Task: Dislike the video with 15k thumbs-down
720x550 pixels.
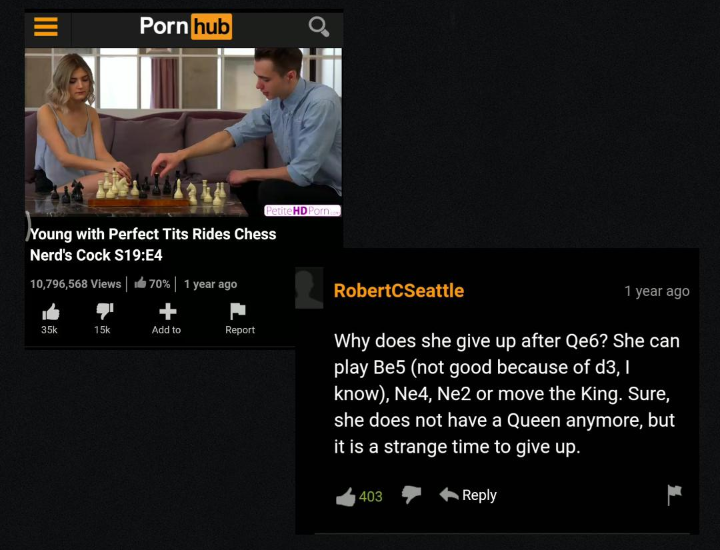Action: [x=104, y=318]
